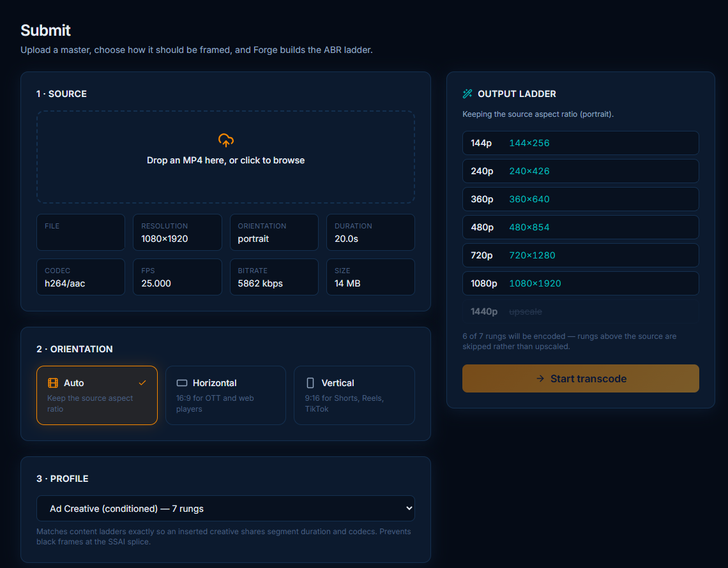The image size is (728, 568).
Task: Click the '1 · SOURCE' section header
Action: (62, 94)
